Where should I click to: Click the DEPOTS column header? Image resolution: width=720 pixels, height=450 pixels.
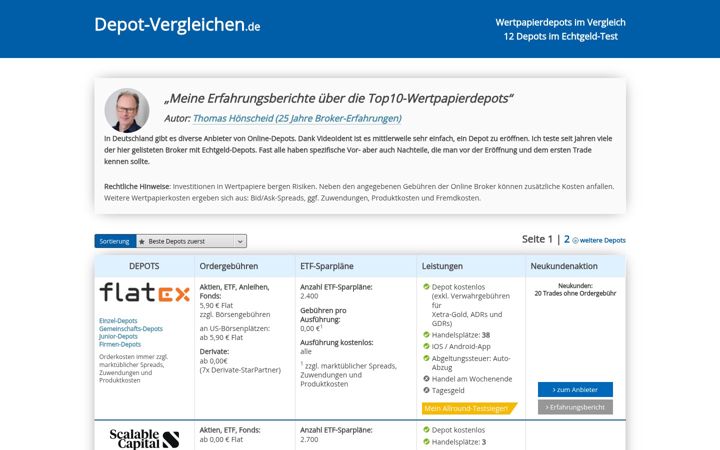144,266
